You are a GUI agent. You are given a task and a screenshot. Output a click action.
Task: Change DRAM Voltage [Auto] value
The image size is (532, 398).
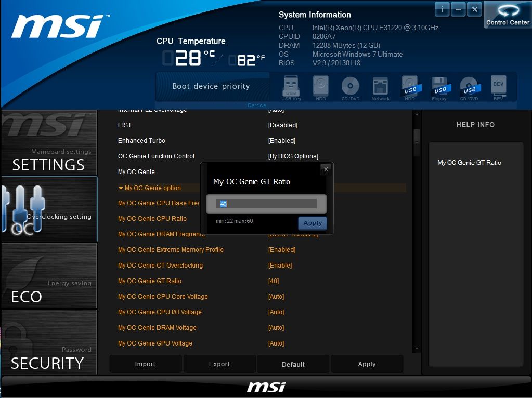[276, 328]
